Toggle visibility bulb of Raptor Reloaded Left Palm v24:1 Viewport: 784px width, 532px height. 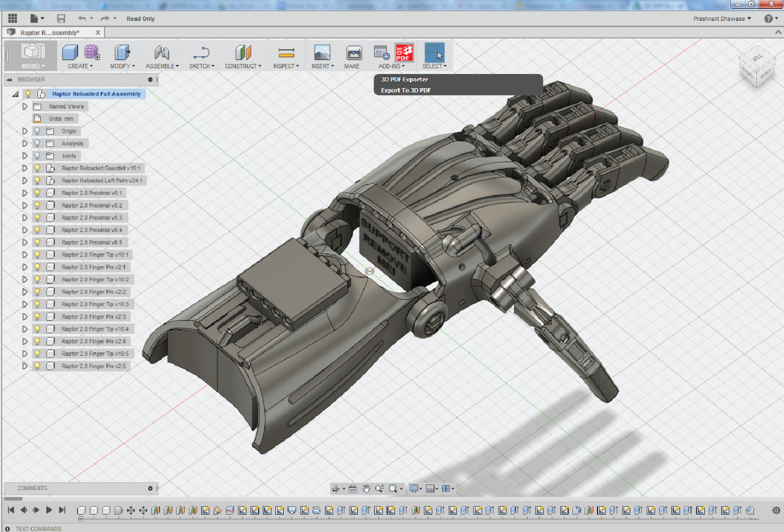[x=37, y=181]
